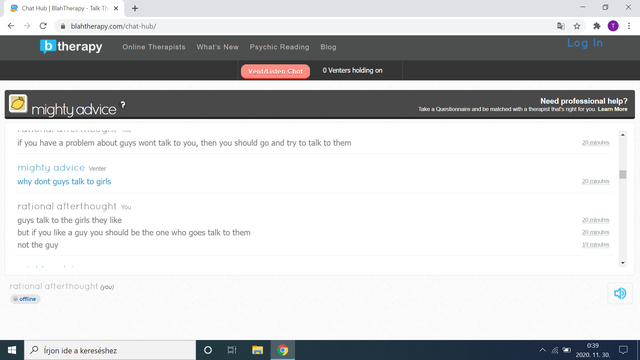Open the Blog menu item

pyautogui.click(x=328, y=47)
